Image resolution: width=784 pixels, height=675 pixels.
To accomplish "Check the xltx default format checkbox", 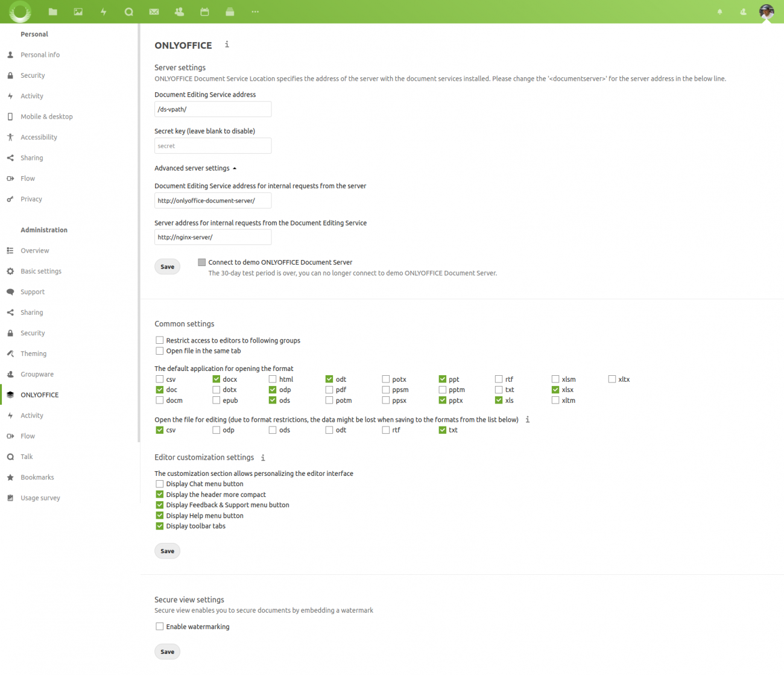I will 612,379.
